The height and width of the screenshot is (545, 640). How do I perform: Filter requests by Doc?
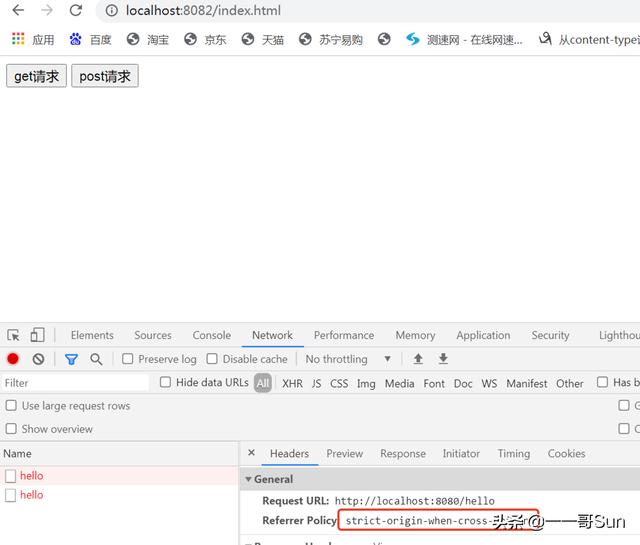tap(463, 383)
